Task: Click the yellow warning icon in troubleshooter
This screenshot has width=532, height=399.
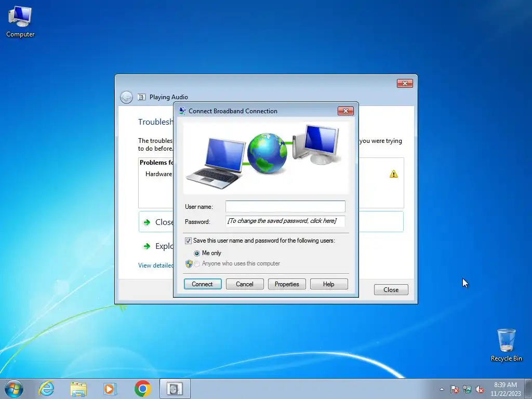Action: [394, 174]
